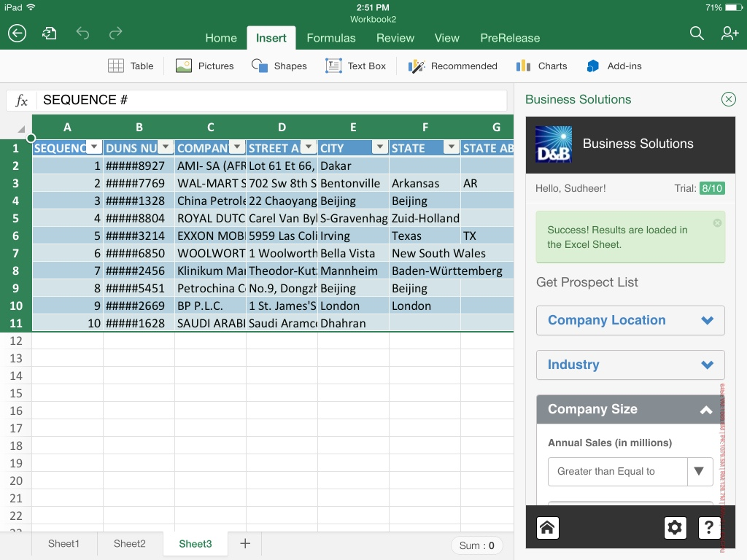
Task: Click the formula bar input
Action: click(273, 100)
